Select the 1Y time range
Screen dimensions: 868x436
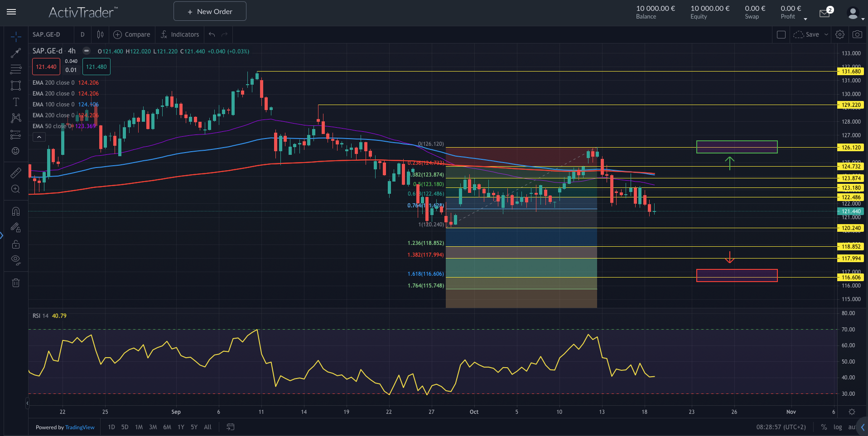181,427
